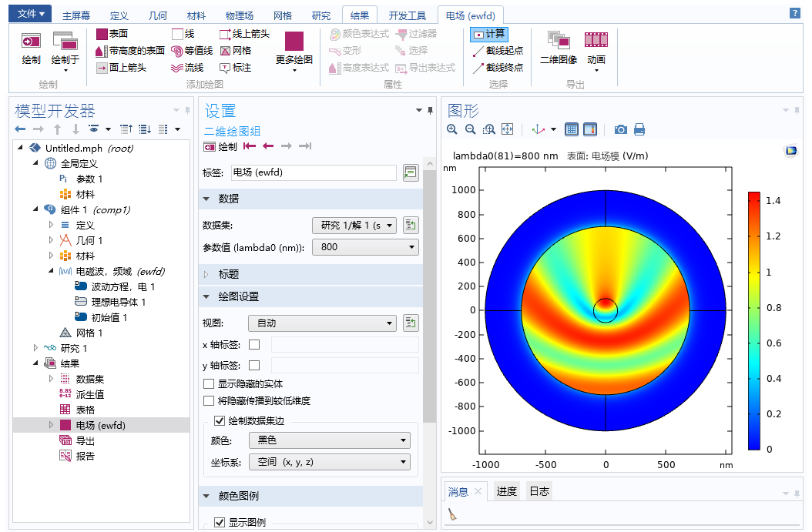The width and height of the screenshot is (812, 532).
Task: Open the Animation (动画) export tool
Action: click(x=596, y=45)
